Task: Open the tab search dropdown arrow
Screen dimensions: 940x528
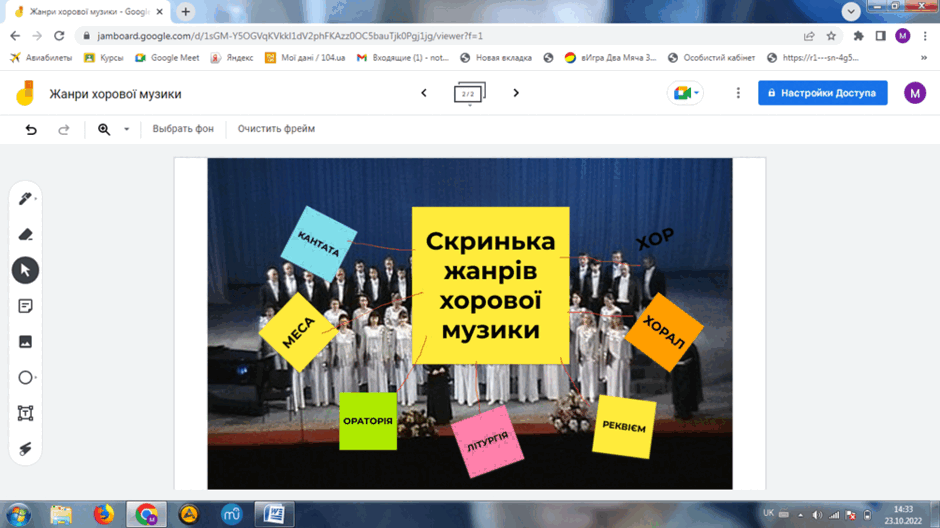Action: 851,11
